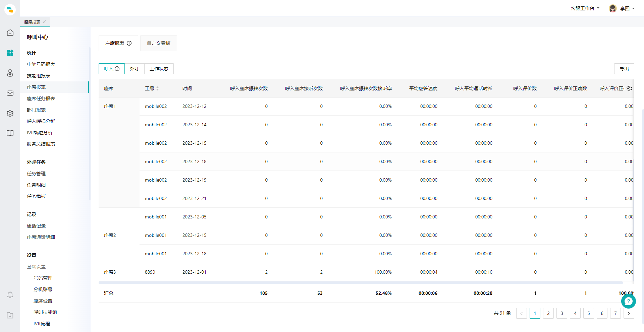The width and height of the screenshot is (644, 332).
Task: Open the settings gear icon in sidebar
Action: pos(10,113)
